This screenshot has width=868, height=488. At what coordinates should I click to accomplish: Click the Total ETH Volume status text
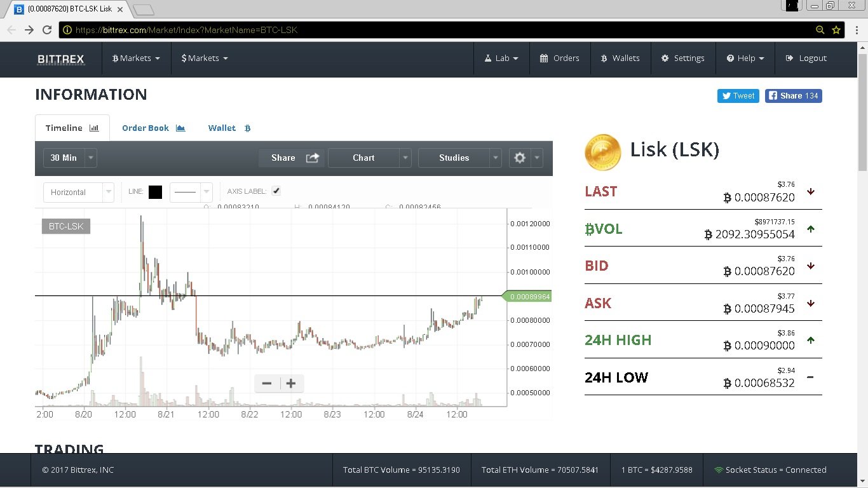(540, 470)
